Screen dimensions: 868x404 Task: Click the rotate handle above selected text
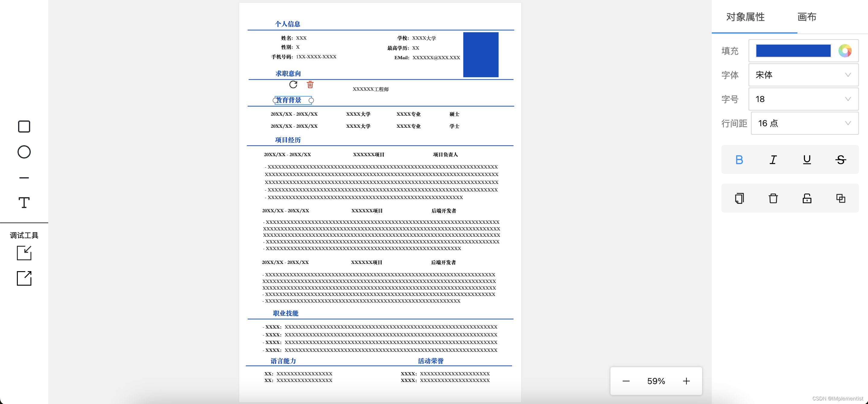[x=293, y=84]
